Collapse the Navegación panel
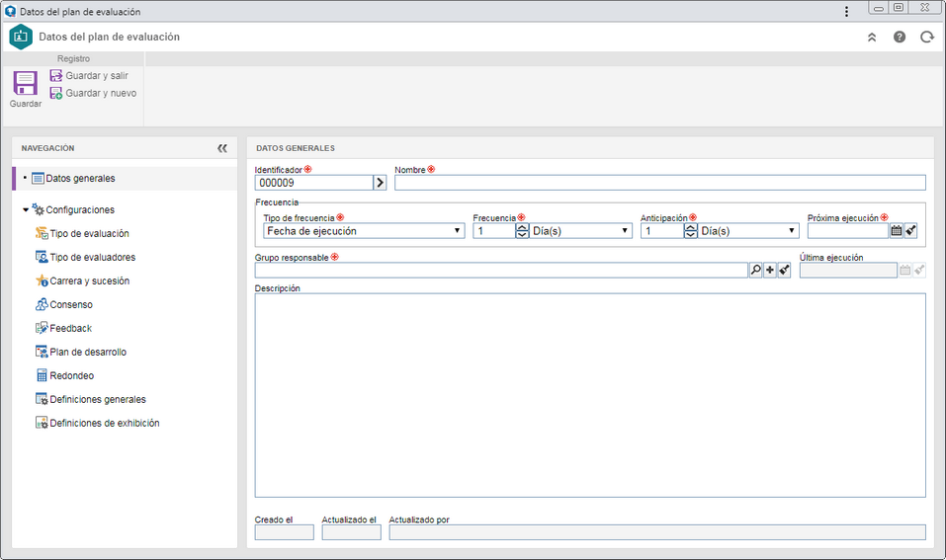Image resolution: width=946 pixels, height=560 pixels. 222,148
